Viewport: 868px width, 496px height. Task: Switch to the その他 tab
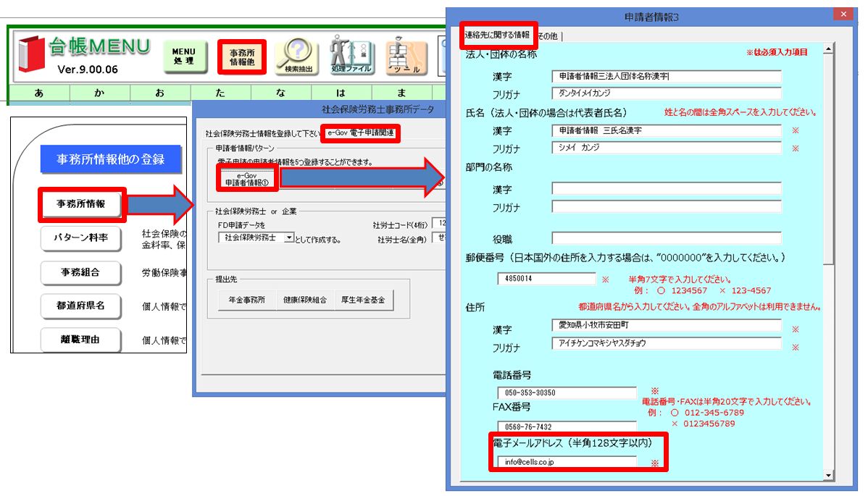pos(550,35)
